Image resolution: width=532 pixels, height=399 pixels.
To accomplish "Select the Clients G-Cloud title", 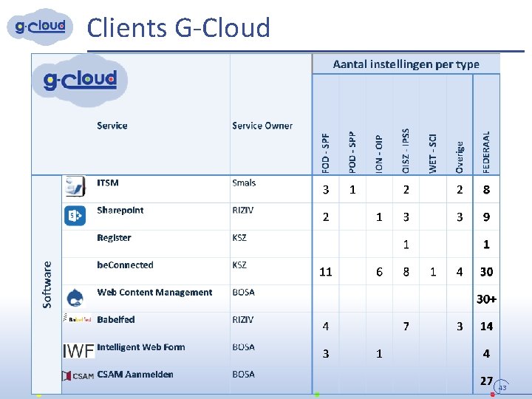I will click(179, 28).
